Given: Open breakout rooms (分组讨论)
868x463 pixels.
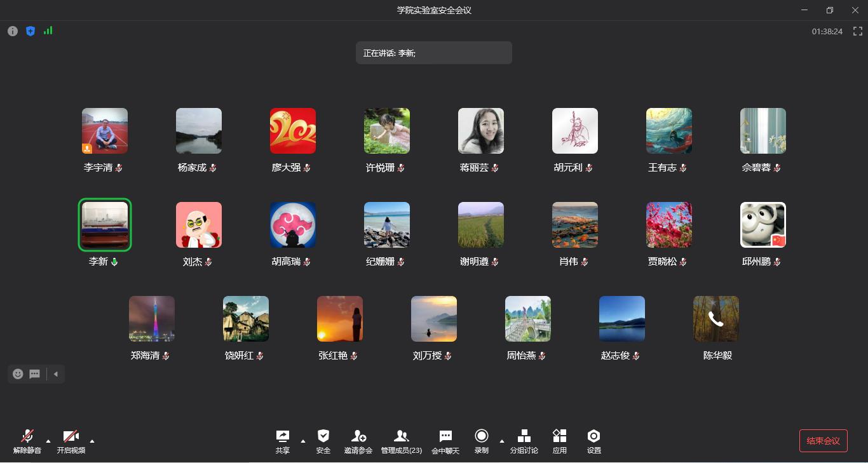Looking at the screenshot, I should 524,441.
